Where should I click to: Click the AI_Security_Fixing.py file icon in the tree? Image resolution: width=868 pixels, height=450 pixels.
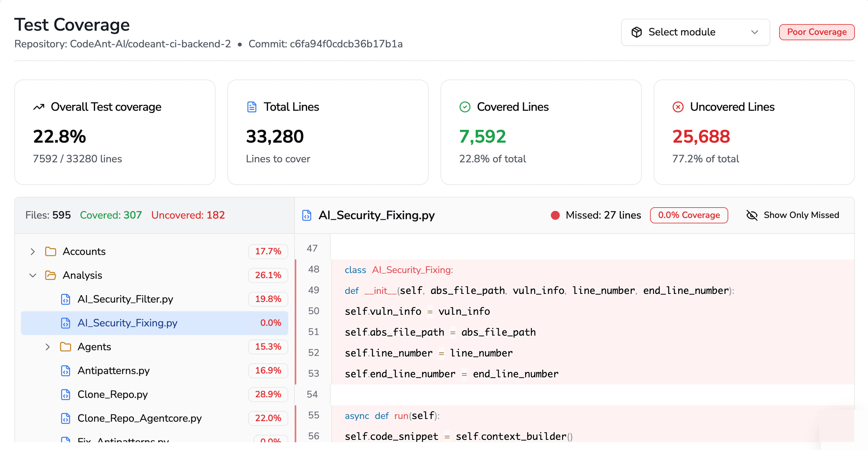coord(65,323)
